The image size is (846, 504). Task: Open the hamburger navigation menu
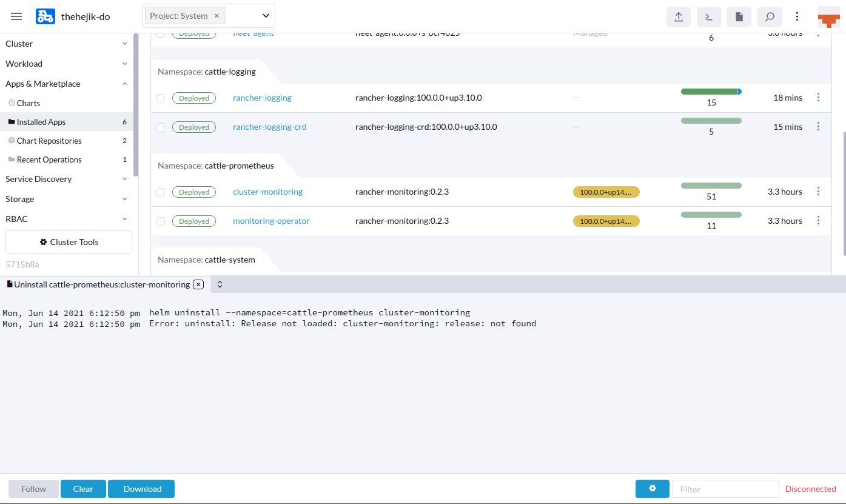pyautogui.click(x=16, y=16)
